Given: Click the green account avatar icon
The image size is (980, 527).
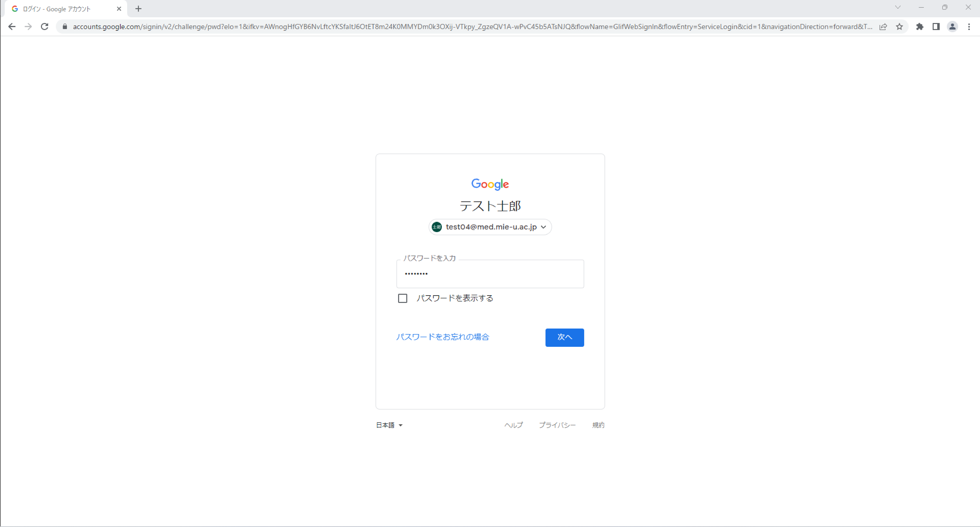Looking at the screenshot, I should point(437,227).
